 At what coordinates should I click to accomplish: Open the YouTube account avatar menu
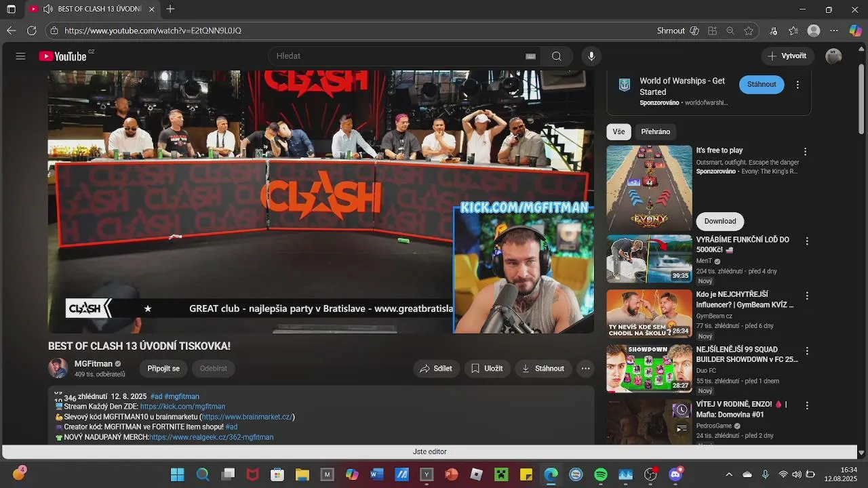[833, 56]
